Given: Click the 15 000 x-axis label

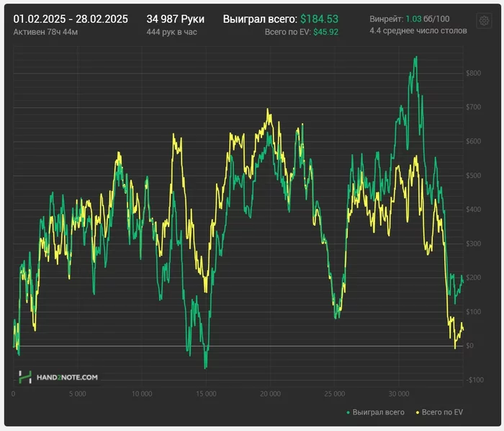Looking at the screenshot, I should (x=206, y=394).
